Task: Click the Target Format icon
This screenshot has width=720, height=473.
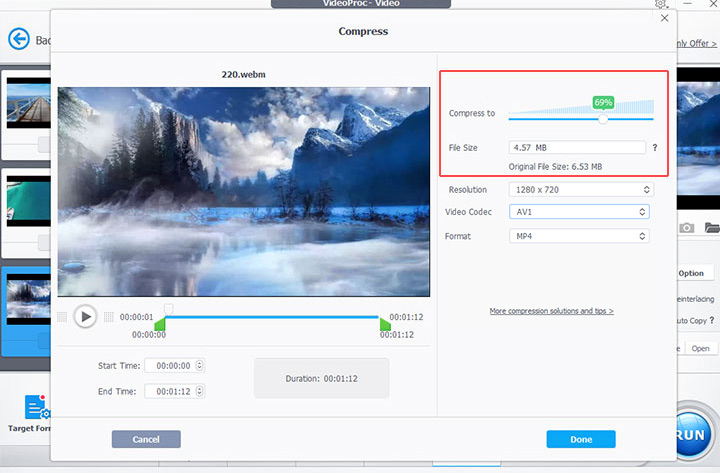Action: tap(37, 407)
